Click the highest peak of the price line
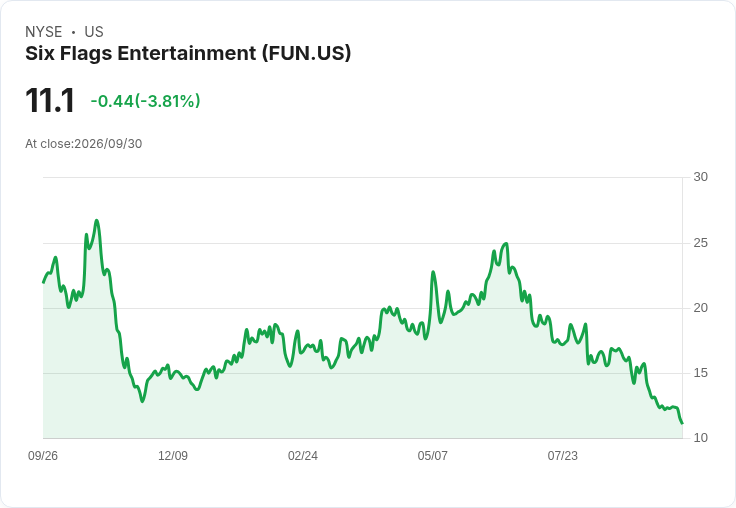Screen dimensions: 736x508 point(97,220)
